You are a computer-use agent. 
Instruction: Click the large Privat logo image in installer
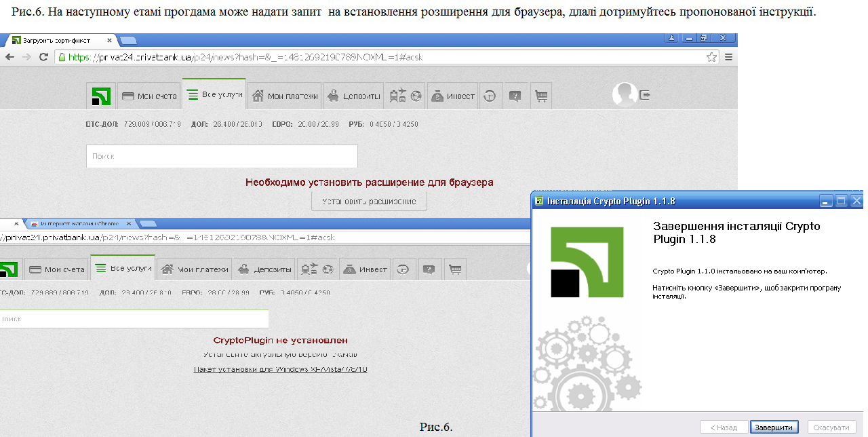click(x=587, y=263)
